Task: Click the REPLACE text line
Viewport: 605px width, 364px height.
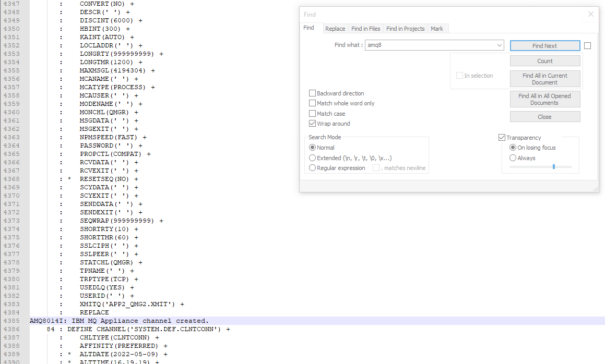Action: tap(94, 313)
